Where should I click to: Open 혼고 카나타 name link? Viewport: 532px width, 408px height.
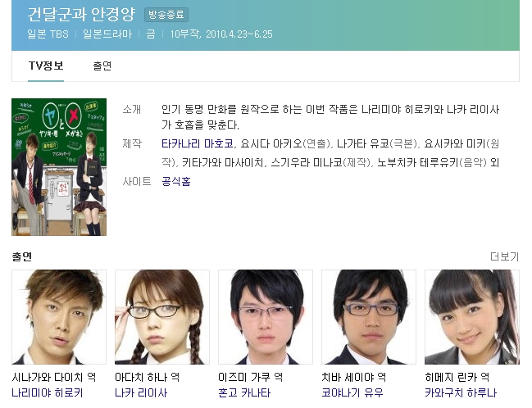pos(244,392)
